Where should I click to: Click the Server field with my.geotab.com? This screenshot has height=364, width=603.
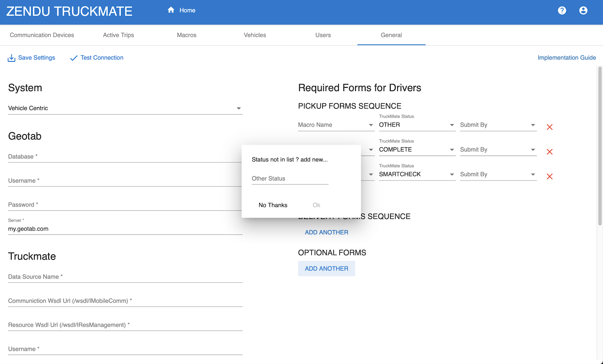point(125,229)
